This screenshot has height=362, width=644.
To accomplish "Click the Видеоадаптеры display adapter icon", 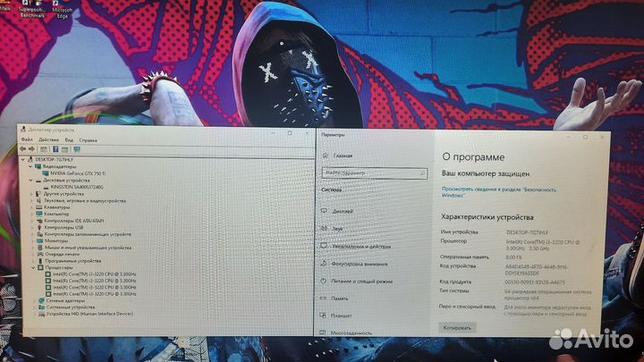I will click(38, 166).
